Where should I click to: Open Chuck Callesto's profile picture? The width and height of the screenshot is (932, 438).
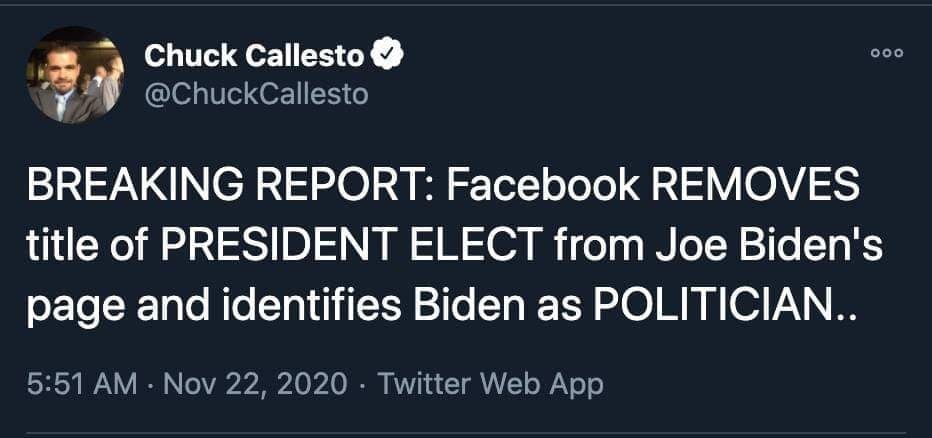pos(76,75)
